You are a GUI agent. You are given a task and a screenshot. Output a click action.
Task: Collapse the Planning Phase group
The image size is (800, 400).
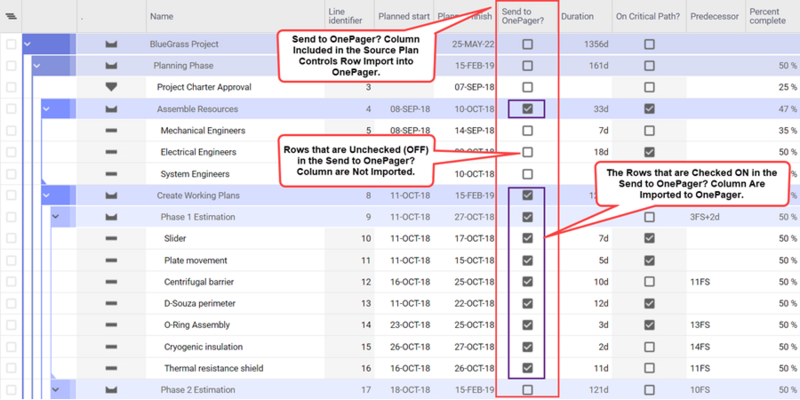click(37, 66)
